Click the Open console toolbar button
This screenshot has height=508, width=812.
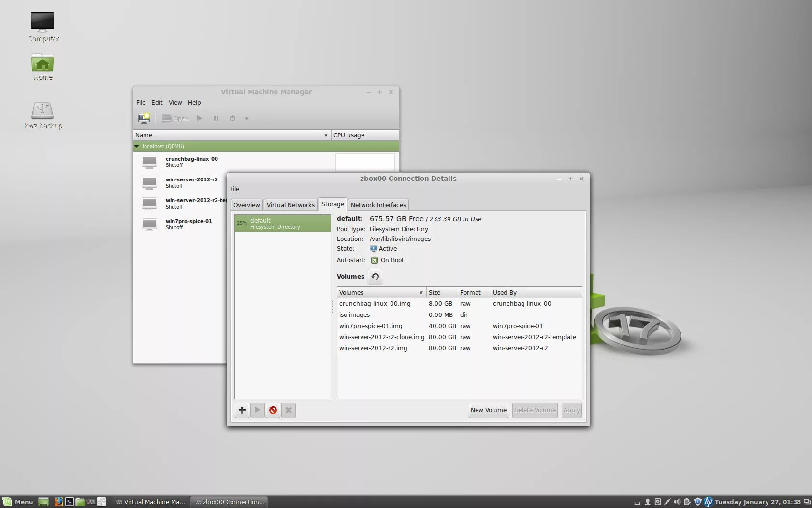pyautogui.click(x=175, y=118)
